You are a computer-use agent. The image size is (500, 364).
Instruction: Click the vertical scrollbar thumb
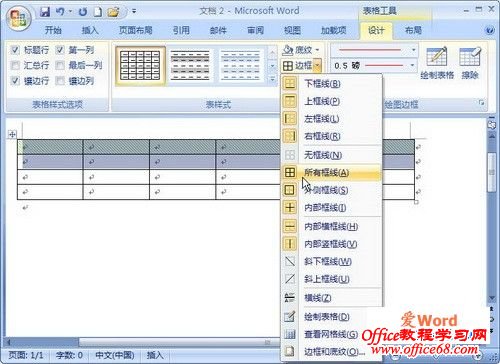tap(491, 172)
